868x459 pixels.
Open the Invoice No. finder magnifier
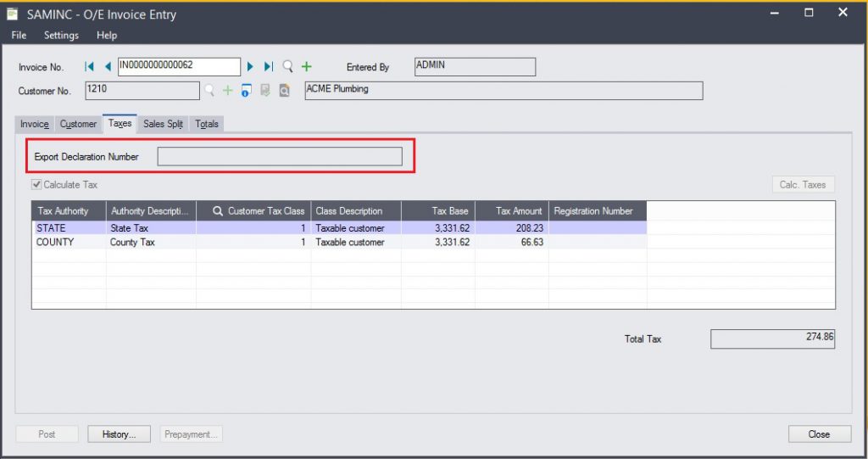(288, 66)
